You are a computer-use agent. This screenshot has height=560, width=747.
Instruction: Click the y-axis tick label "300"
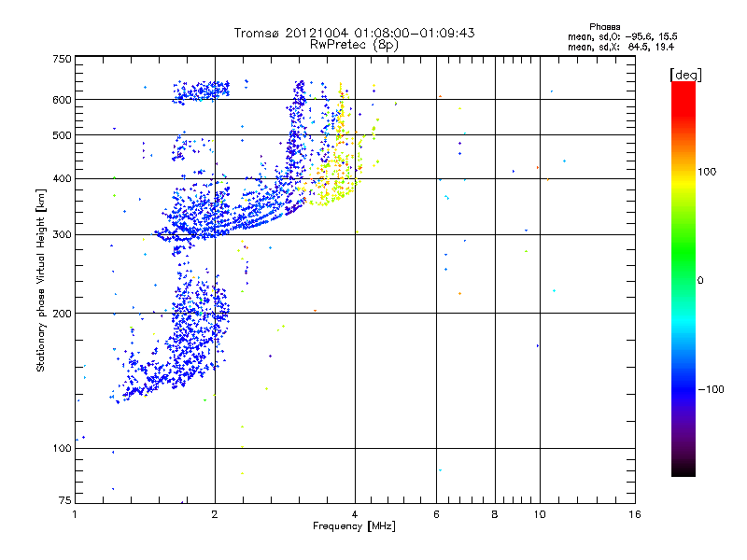(x=62, y=234)
